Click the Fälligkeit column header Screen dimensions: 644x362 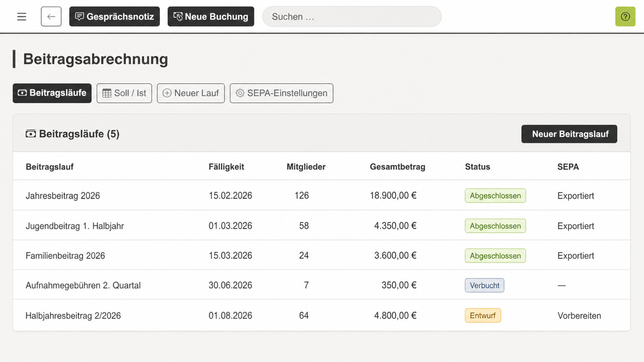pyautogui.click(x=226, y=166)
